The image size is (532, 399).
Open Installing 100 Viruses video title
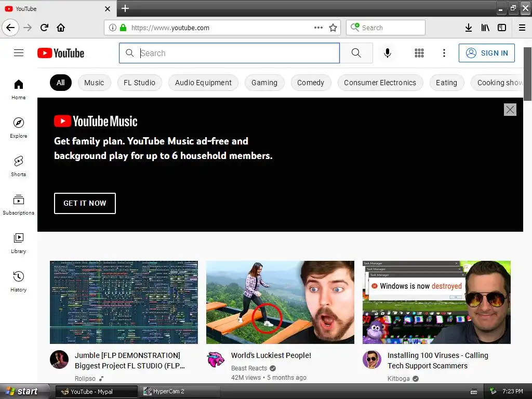point(437,361)
